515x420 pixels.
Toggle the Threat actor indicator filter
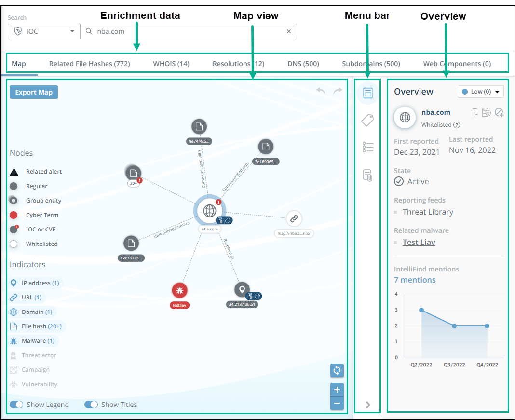tap(33, 355)
